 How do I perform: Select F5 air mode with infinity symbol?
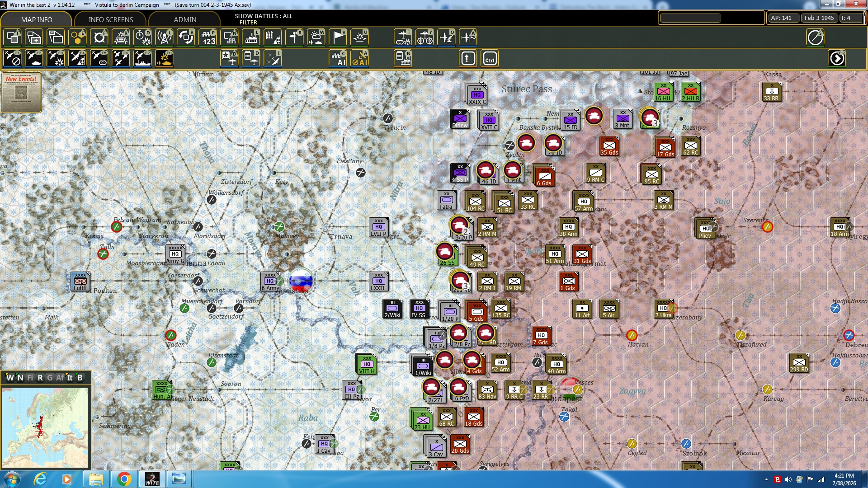(99, 58)
